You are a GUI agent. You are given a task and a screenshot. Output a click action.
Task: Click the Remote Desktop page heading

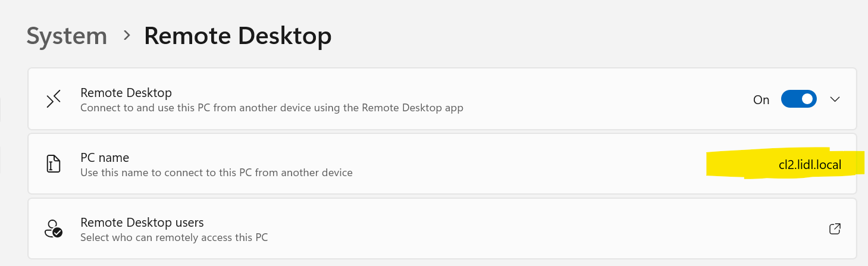[238, 36]
